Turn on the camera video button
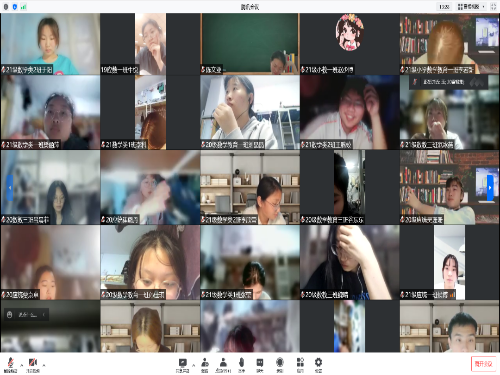Screen dimensions: 500x375 33,364
